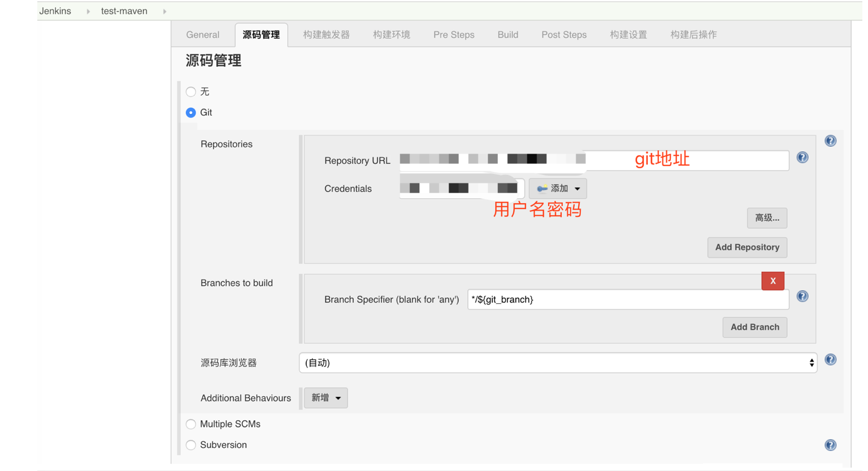Open the 新增 Additional Behaviours dropdown

click(326, 398)
